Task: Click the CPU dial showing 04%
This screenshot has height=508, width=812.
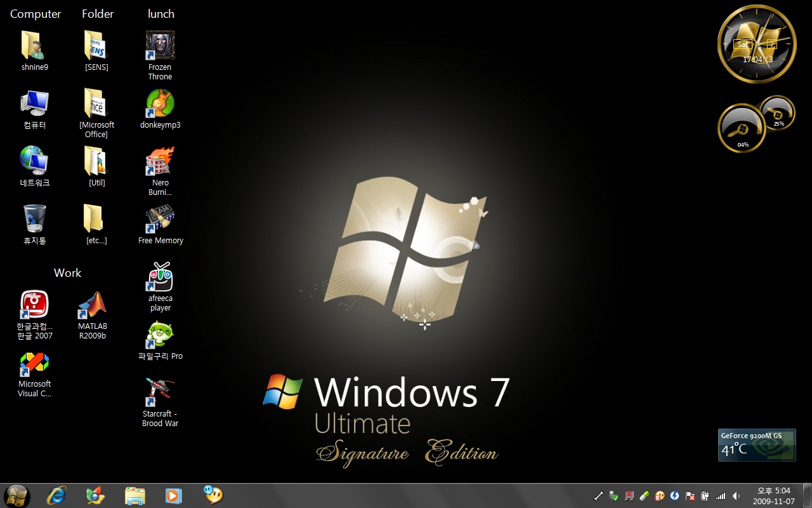Action: (742, 129)
